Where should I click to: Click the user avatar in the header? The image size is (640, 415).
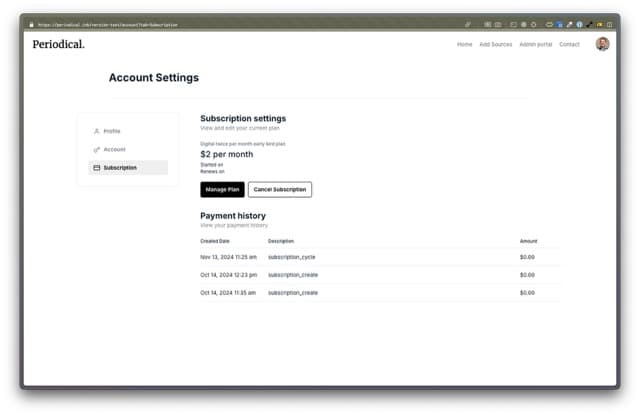point(602,44)
